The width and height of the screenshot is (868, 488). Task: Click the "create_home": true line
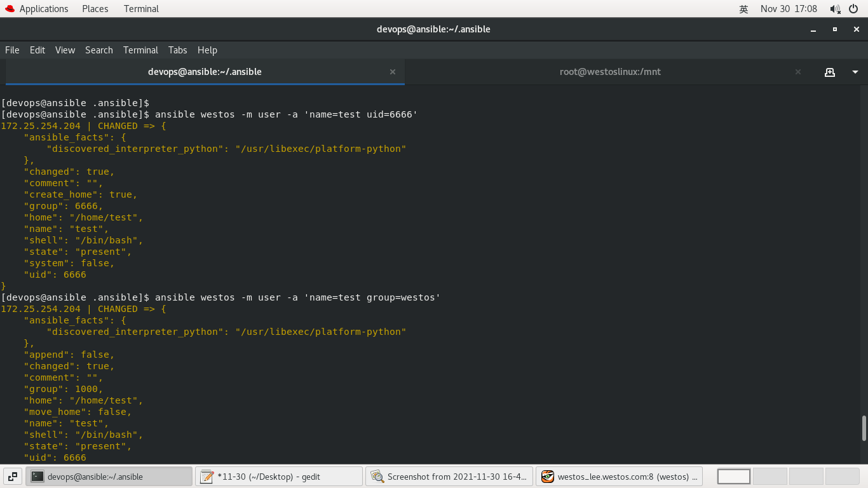pyautogui.click(x=81, y=194)
